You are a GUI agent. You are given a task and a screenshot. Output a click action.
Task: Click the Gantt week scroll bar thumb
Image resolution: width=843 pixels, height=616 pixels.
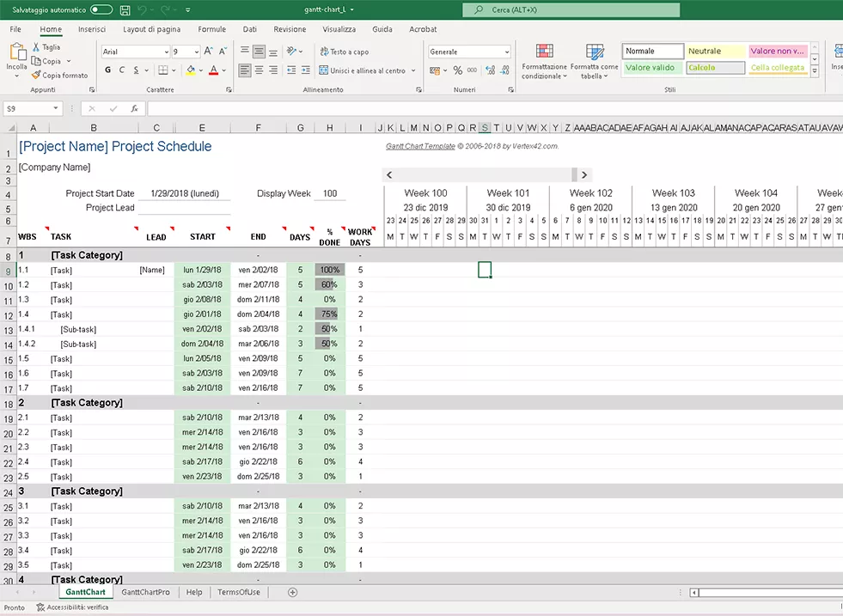click(x=574, y=174)
